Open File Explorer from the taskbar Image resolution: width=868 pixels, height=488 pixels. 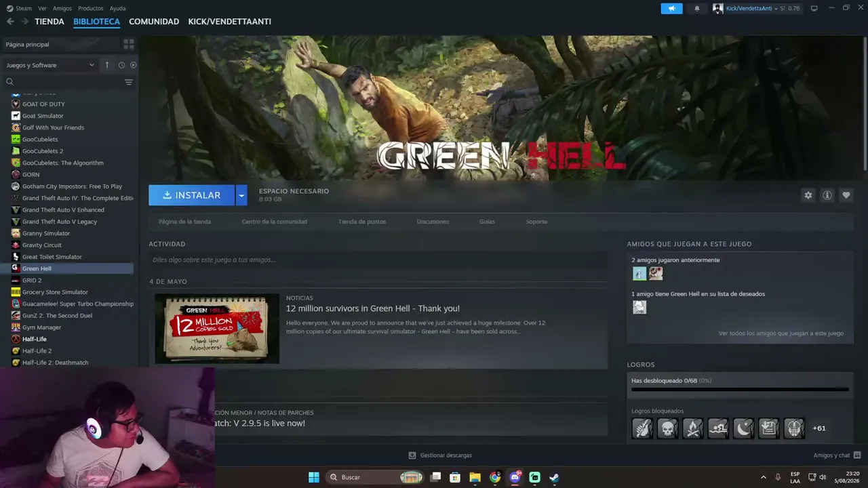(475, 477)
